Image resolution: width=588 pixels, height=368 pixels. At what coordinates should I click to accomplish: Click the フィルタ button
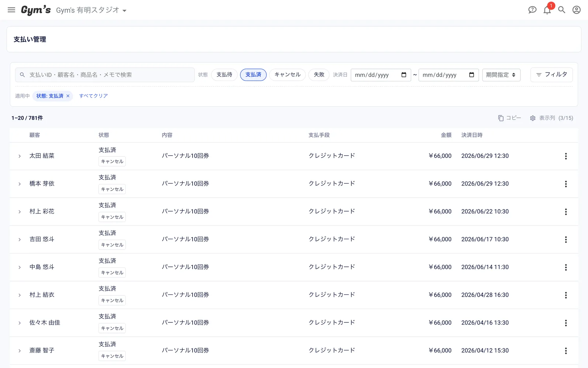tap(552, 75)
